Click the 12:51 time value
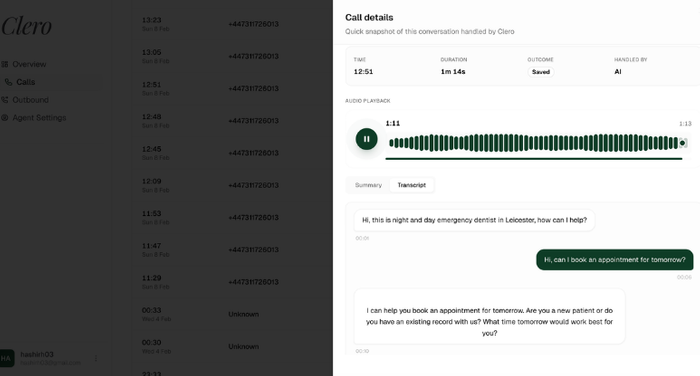This screenshot has height=376, width=700. (x=363, y=71)
